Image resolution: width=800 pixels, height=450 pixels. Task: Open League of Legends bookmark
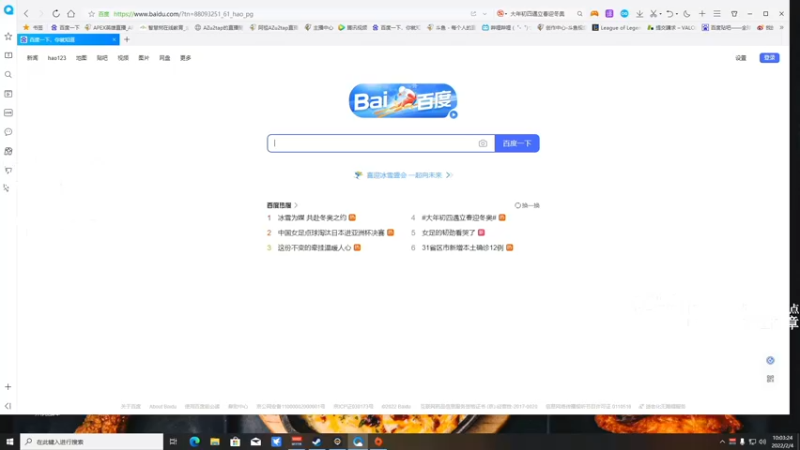(x=616, y=28)
